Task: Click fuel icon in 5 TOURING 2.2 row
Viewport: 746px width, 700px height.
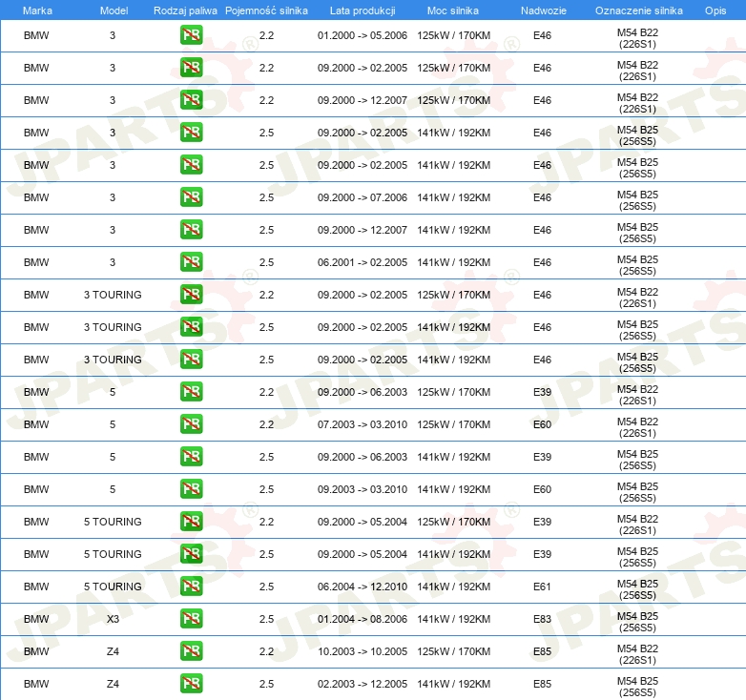Action: click(191, 522)
